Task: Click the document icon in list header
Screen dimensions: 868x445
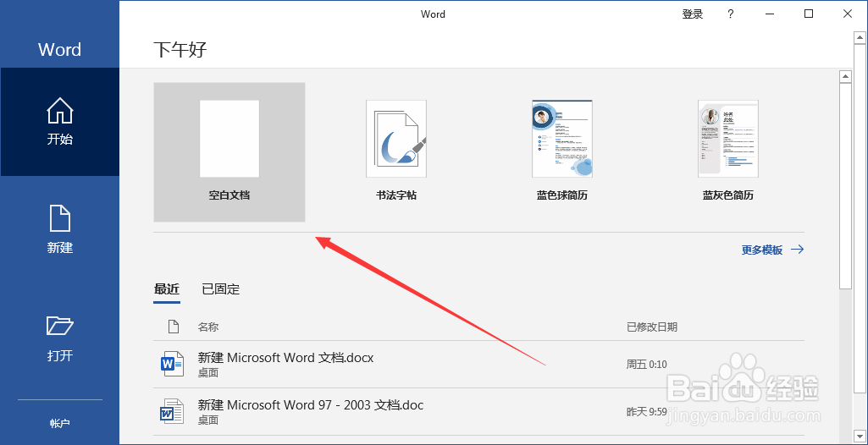Action: coord(174,327)
